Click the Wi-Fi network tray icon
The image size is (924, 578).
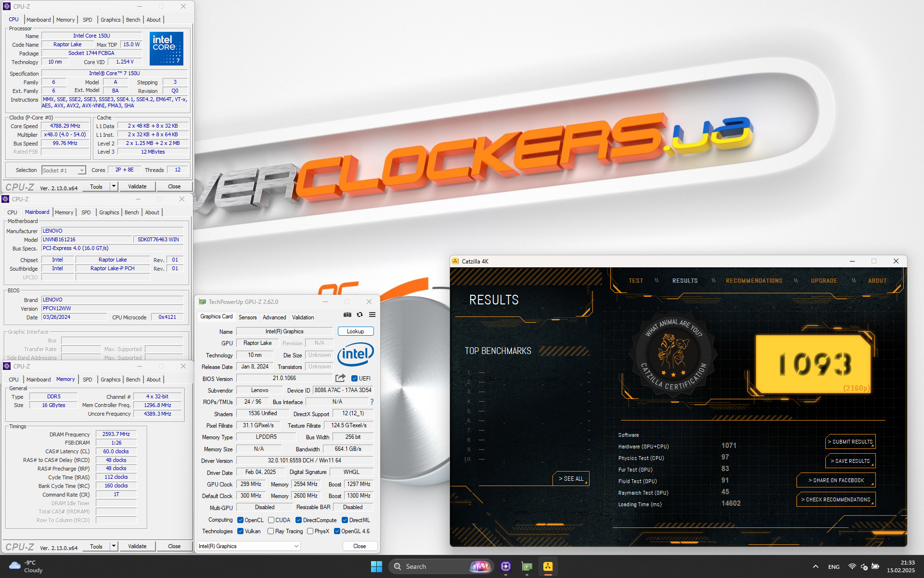(852, 566)
